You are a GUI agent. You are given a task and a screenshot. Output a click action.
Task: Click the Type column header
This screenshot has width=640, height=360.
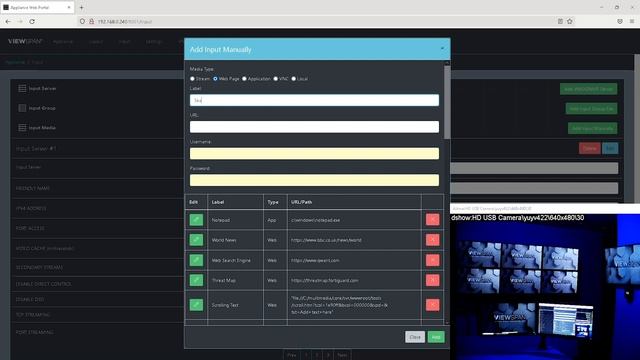click(x=273, y=202)
